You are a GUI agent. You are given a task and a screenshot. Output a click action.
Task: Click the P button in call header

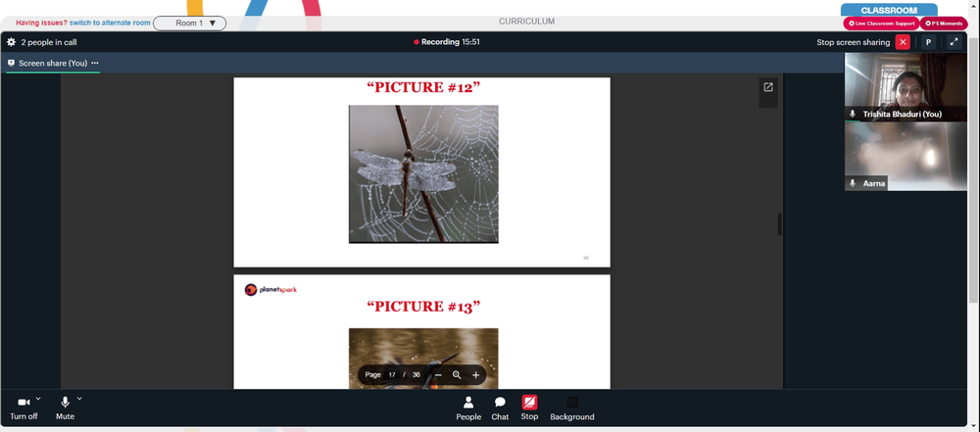click(928, 42)
